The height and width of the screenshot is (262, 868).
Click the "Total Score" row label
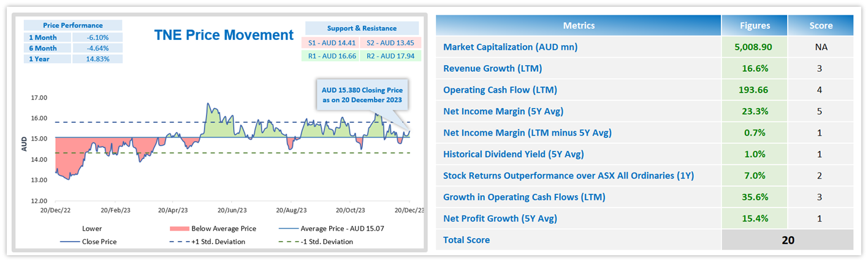click(466, 241)
